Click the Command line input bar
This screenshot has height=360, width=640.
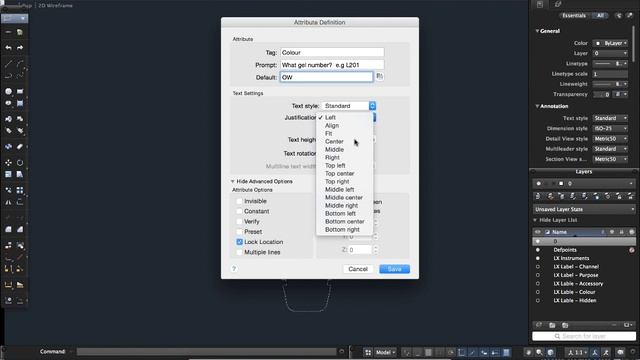click(x=207, y=352)
